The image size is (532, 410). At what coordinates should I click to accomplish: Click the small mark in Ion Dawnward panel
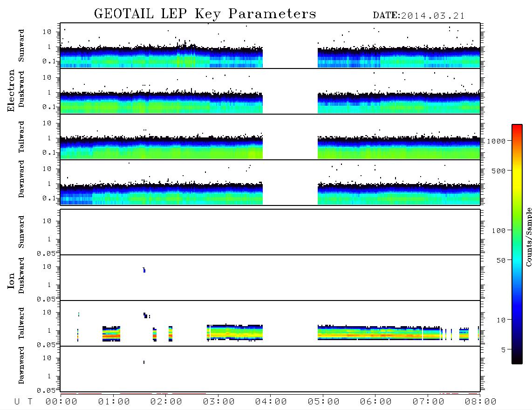coord(144,362)
